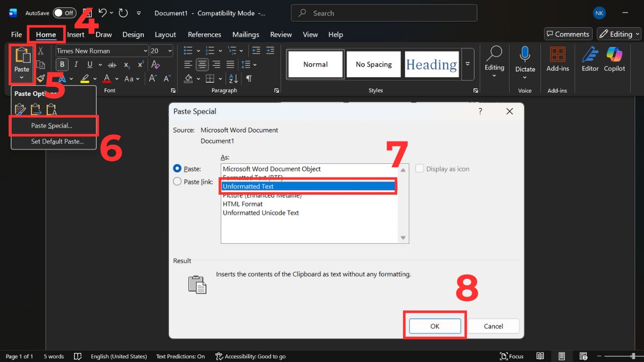Click the Italic formatting icon
The width and height of the screenshot is (644, 362).
(76, 64)
